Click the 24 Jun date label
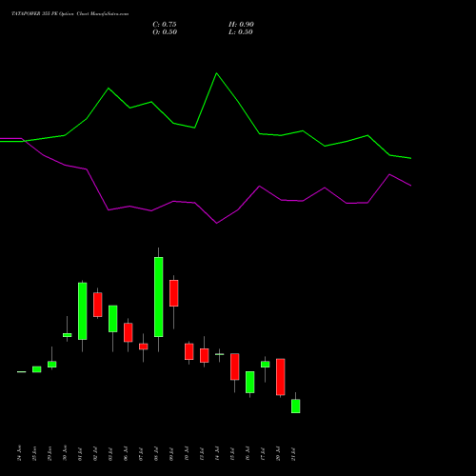The width and height of the screenshot is (476, 476). [20, 453]
